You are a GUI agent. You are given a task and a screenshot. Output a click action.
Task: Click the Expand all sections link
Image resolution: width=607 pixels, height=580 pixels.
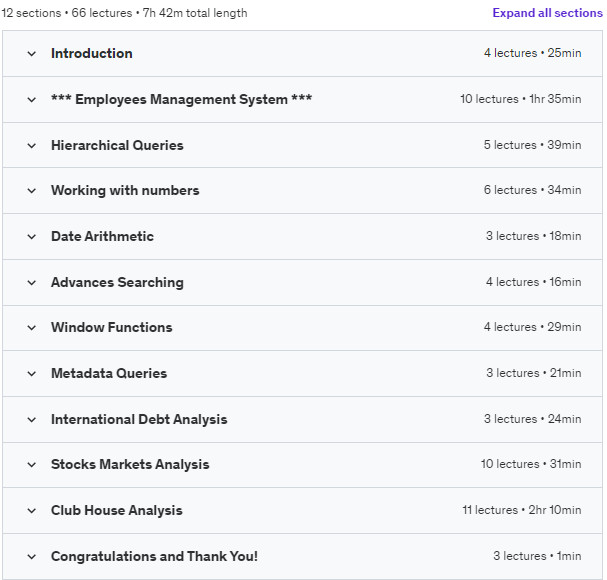point(547,13)
